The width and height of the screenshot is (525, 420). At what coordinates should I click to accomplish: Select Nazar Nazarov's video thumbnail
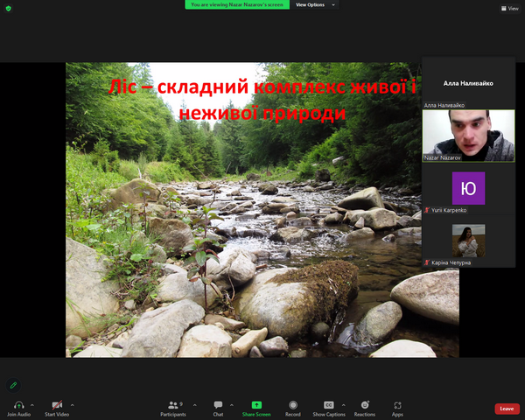[x=468, y=136]
